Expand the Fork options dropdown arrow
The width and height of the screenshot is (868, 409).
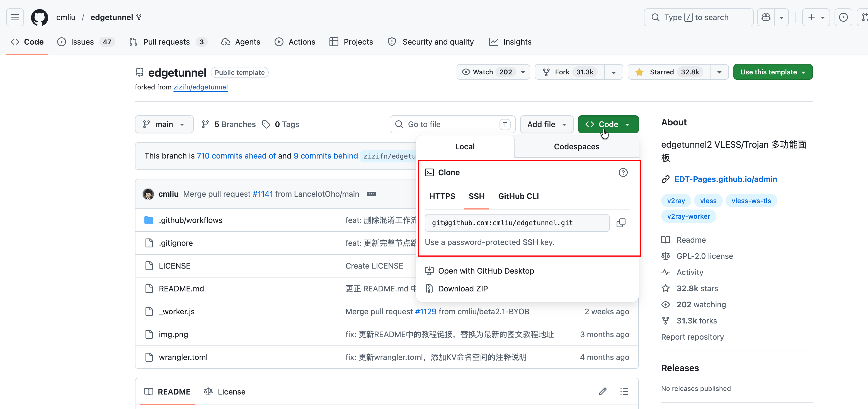(x=614, y=72)
